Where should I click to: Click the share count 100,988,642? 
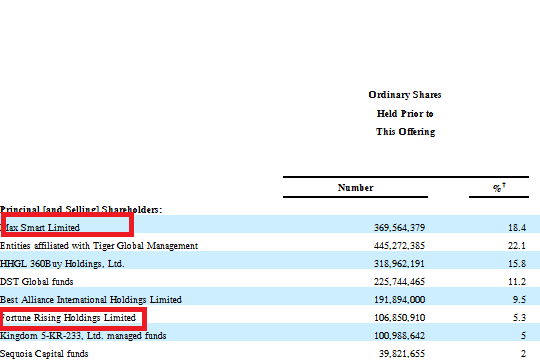click(x=399, y=335)
